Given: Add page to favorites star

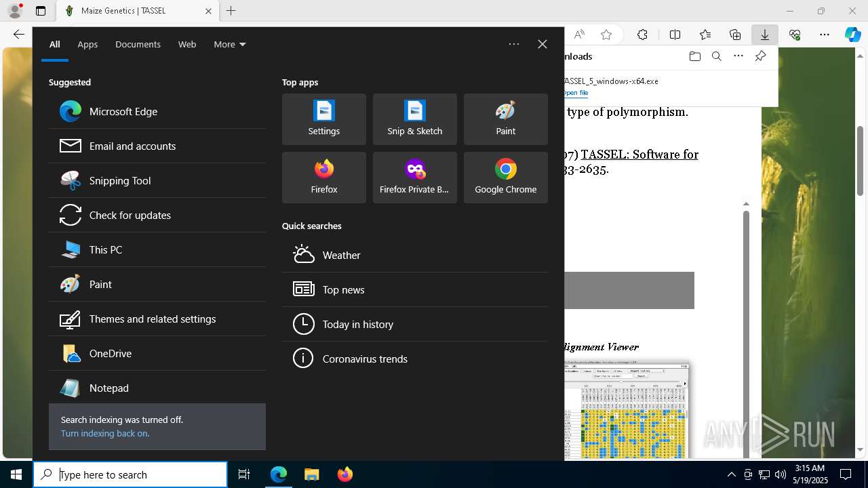Looking at the screenshot, I should tap(606, 35).
